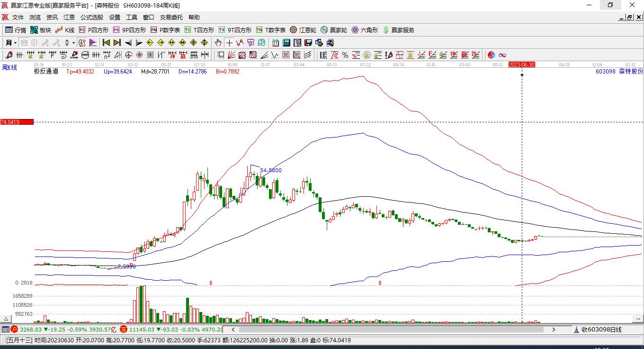Toggle the candlestick chart style button
Image resolution: width=644 pixels, height=349 pixels.
coord(67,43)
